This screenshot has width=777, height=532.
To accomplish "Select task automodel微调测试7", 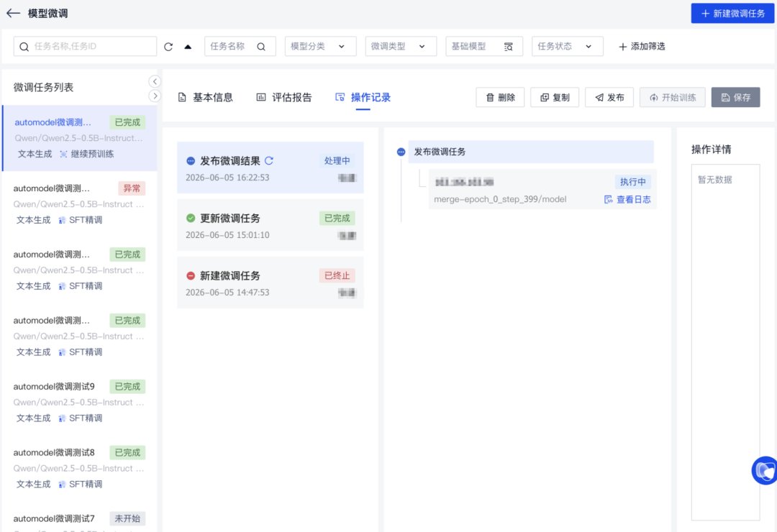I will [x=80, y=518].
